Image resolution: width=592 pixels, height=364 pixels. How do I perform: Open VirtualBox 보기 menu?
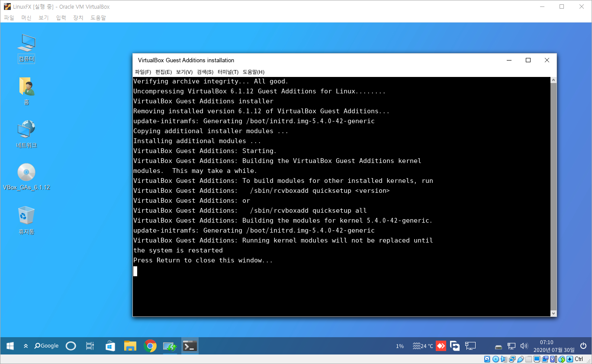pyautogui.click(x=44, y=18)
